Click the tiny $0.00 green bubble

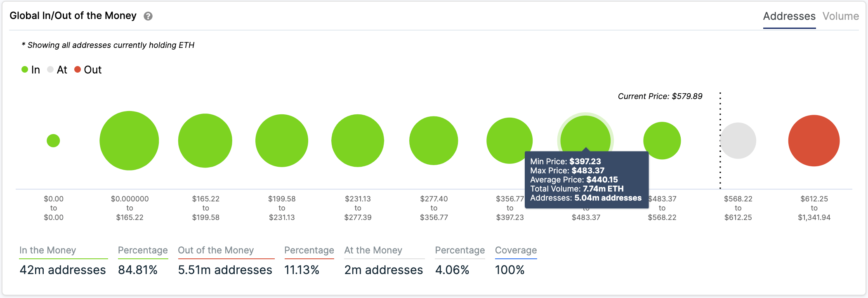[53, 141]
